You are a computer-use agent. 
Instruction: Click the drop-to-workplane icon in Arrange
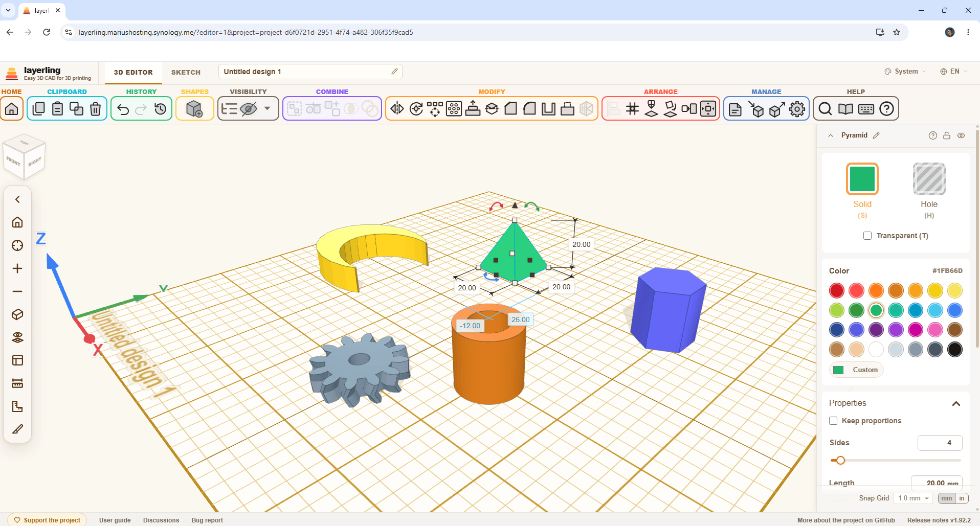point(651,109)
